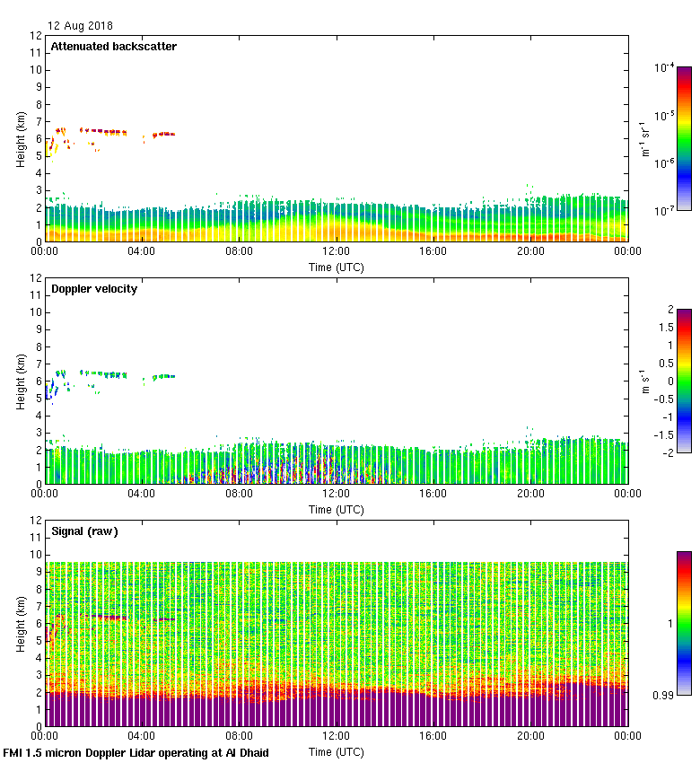700x763 pixels.
Task: Click the 20:00 tick below the backscatter plot
Action: click(x=530, y=251)
